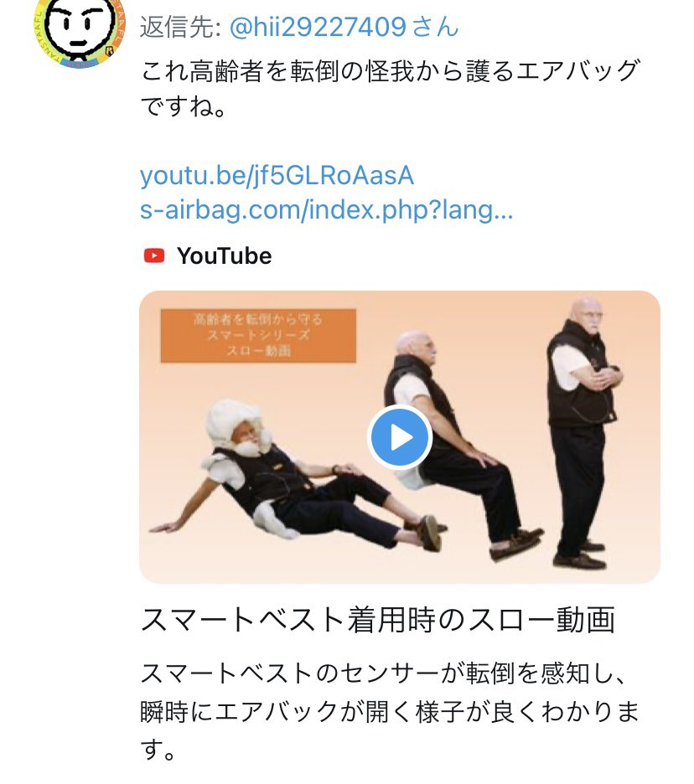The image size is (694, 784).
Task: Tap the さん suffix after the username
Action: tap(435, 27)
